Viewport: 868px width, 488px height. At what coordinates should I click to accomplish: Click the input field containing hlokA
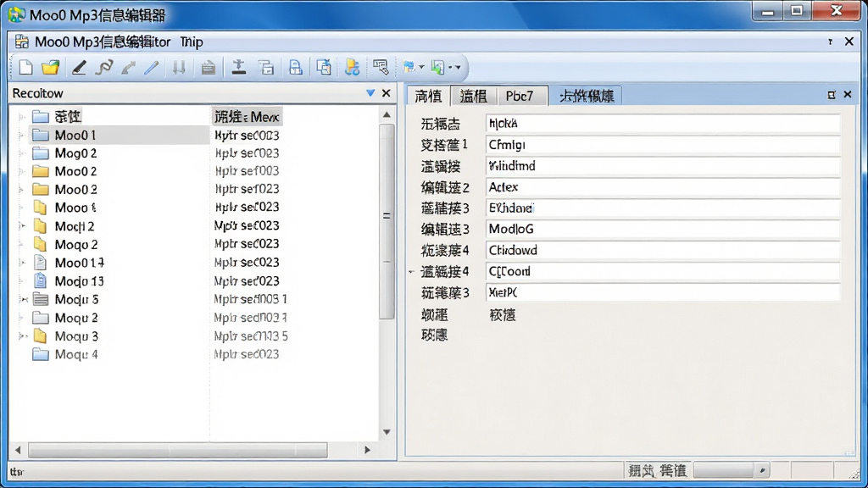(x=663, y=124)
